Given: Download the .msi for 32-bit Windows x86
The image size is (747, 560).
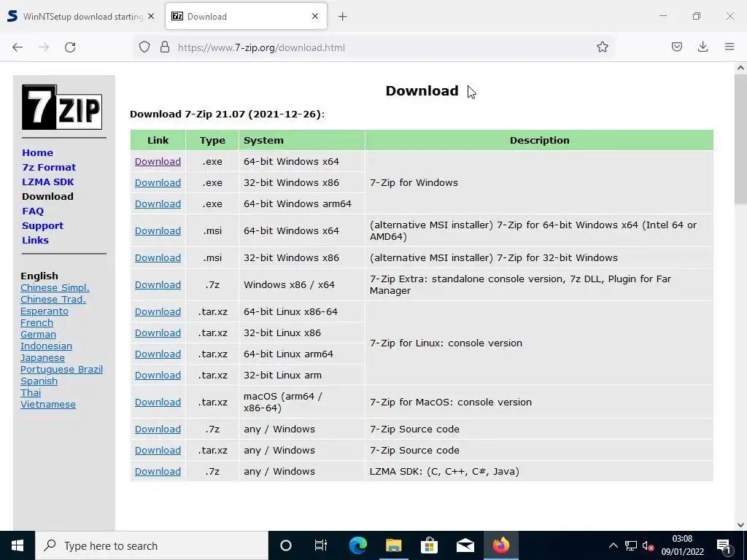Looking at the screenshot, I should 158,257.
